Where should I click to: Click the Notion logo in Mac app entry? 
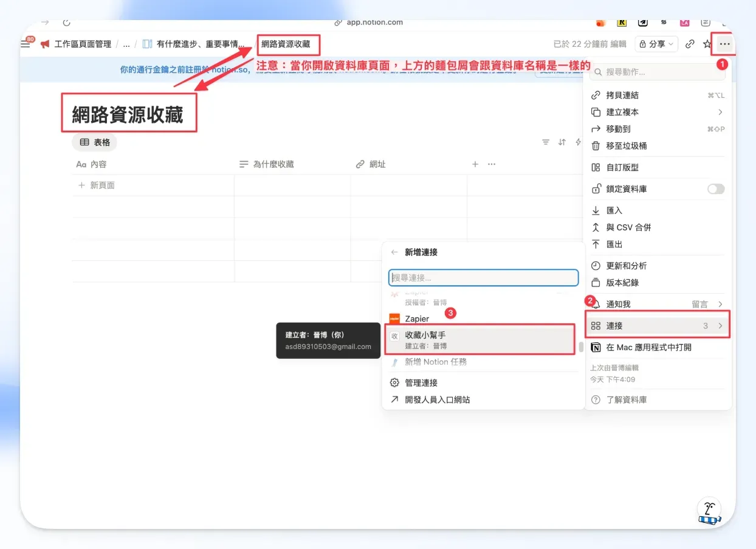pos(596,347)
